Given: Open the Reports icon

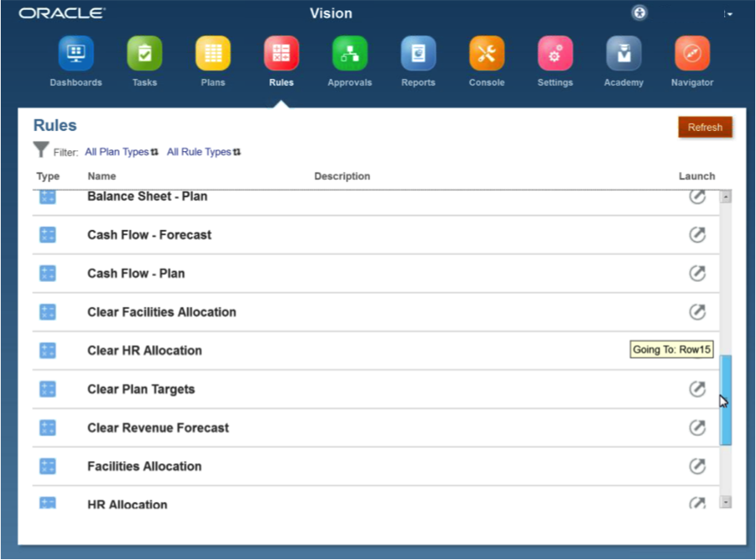Looking at the screenshot, I should 418,54.
